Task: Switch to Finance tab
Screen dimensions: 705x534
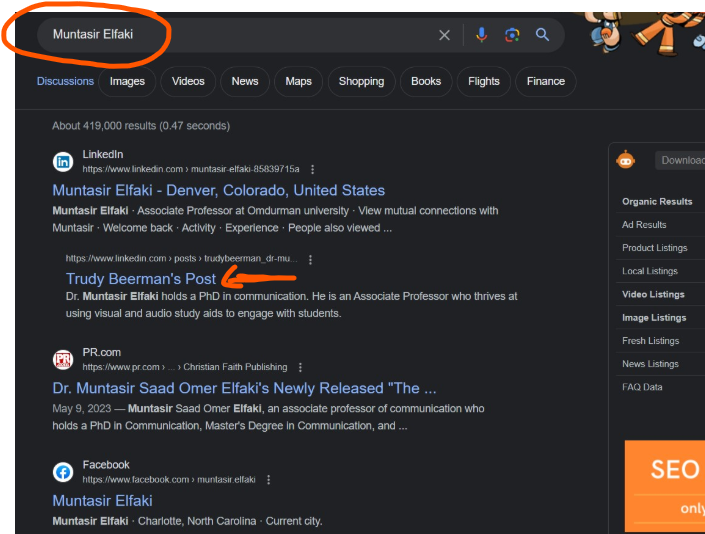Action: (546, 81)
